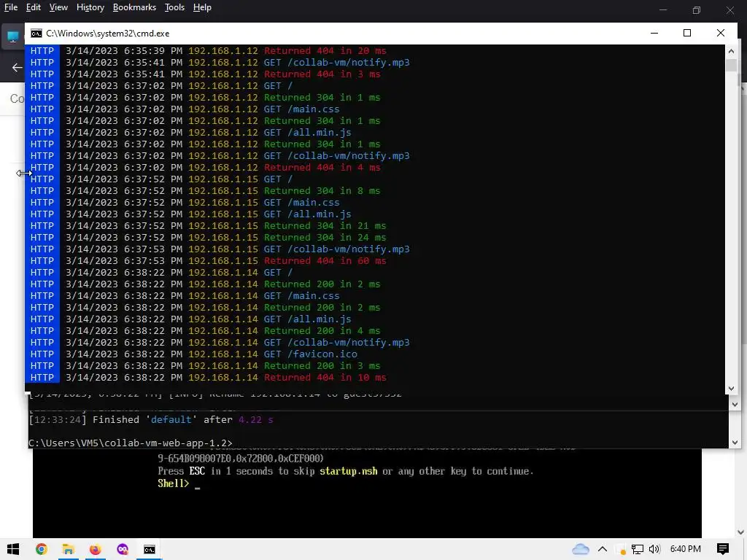The width and height of the screenshot is (747, 560).
Task: Open the 6:40 PM clock calendar
Action: (x=686, y=549)
